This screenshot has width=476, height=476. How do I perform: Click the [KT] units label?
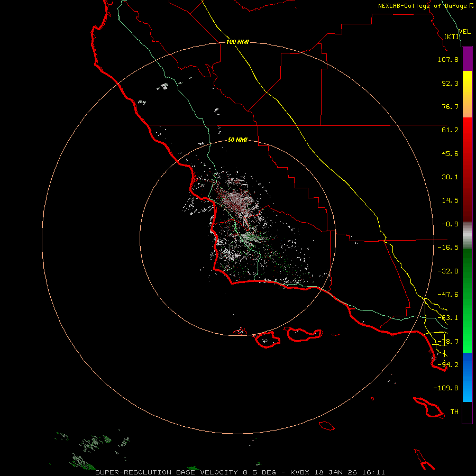pyautogui.click(x=452, y=36)
